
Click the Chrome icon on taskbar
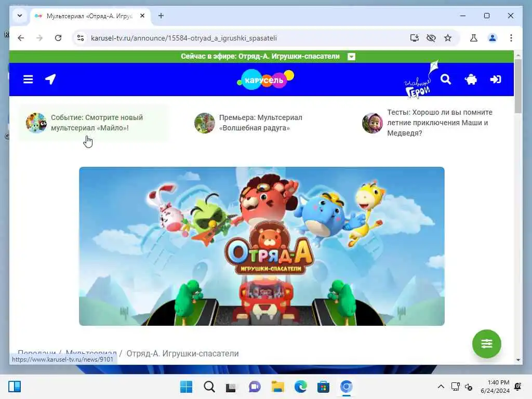tap(347, 387)
